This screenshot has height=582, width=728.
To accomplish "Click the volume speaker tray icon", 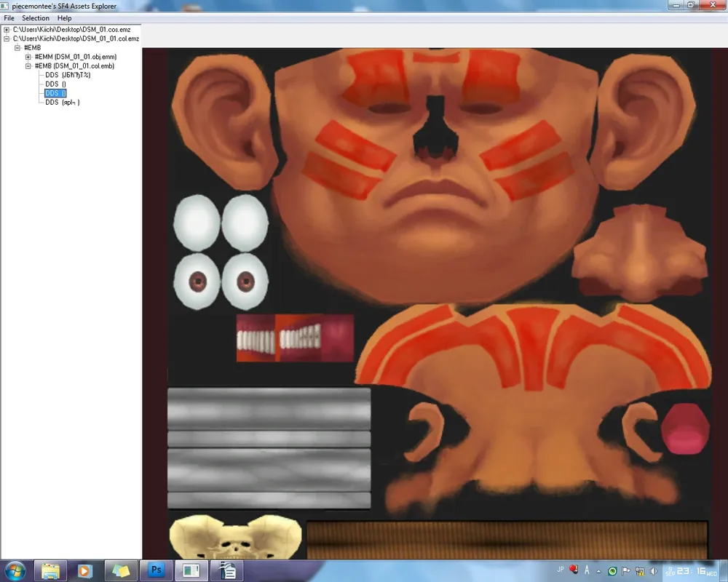I will (x=653, y=571).
